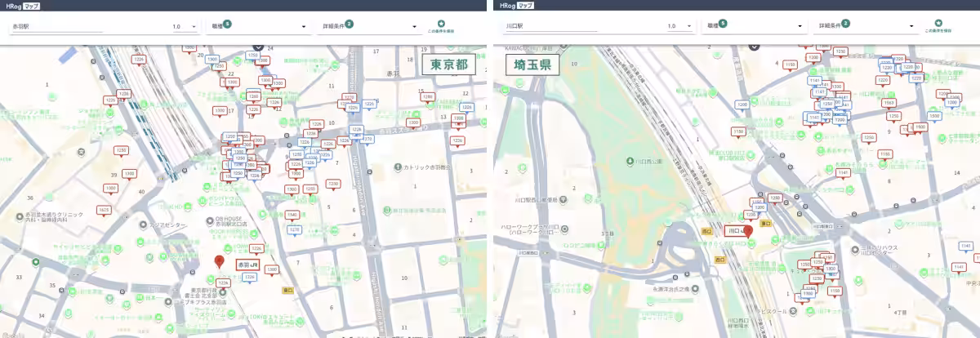This screenshot has height=338, width=980.
Task: Select the blue 1270 wage marker below 1540
Action: pos(294,230)
